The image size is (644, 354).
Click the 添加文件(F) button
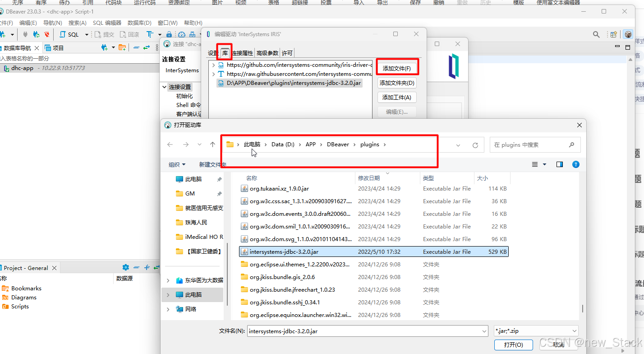397,68
